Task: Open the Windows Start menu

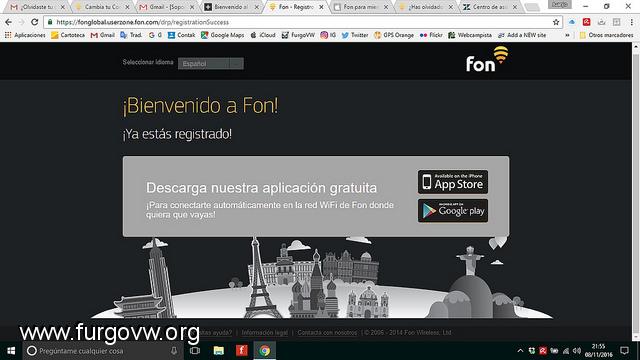Action: coord(11,351)
